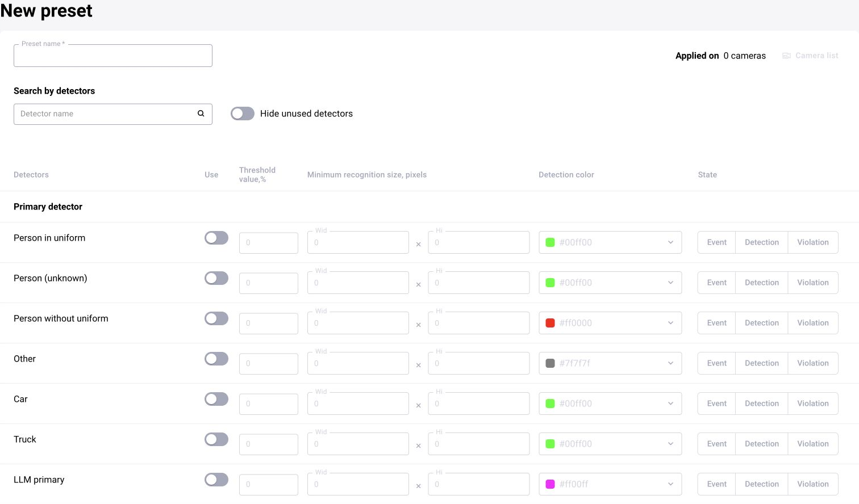Click the Width field for Person (unknown)

pos(358,283)
